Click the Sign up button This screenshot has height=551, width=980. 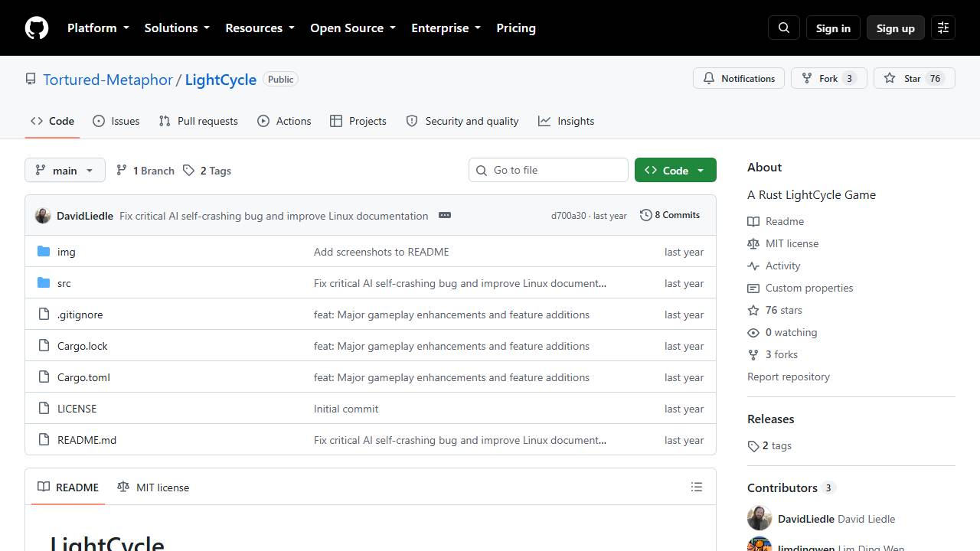[896, 28]
